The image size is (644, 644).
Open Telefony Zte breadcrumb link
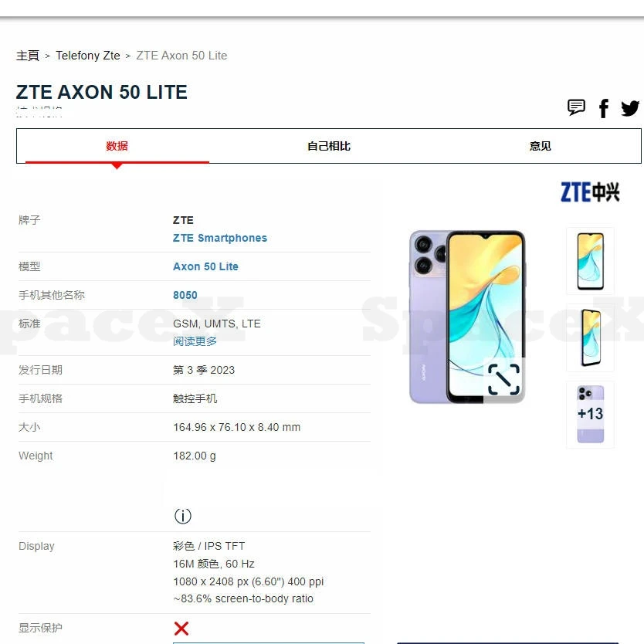click(x=88, y=56)
